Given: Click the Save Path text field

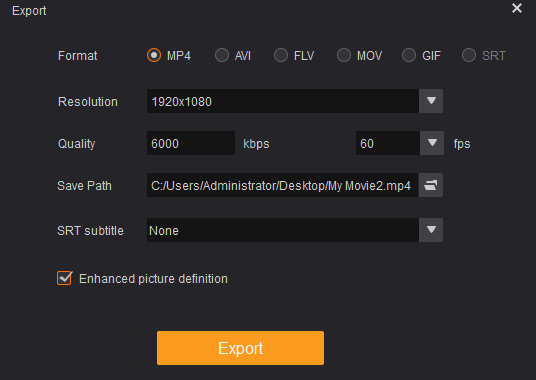Looking at the screenshot, I should coord(283,185).
